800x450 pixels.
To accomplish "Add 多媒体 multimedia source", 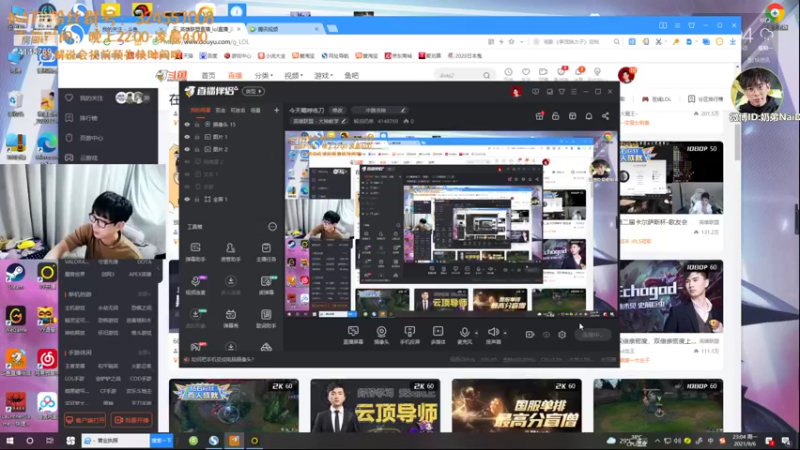I will tap(438, 335).
